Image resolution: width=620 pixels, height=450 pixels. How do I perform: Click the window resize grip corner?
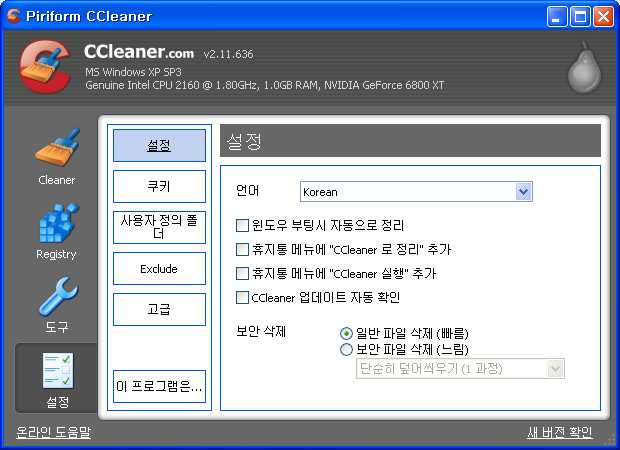[611, 441]
